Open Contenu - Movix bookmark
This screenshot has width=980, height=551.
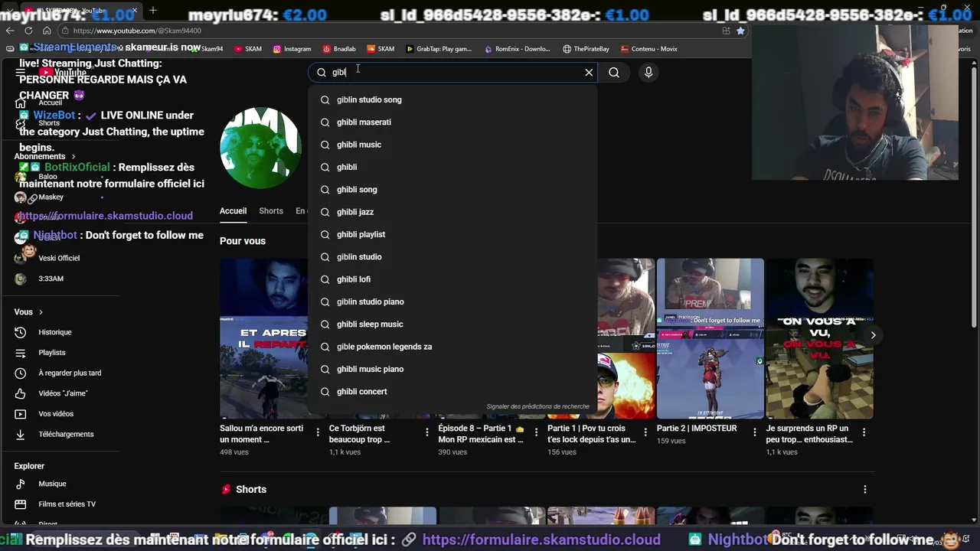coord(648,49)
